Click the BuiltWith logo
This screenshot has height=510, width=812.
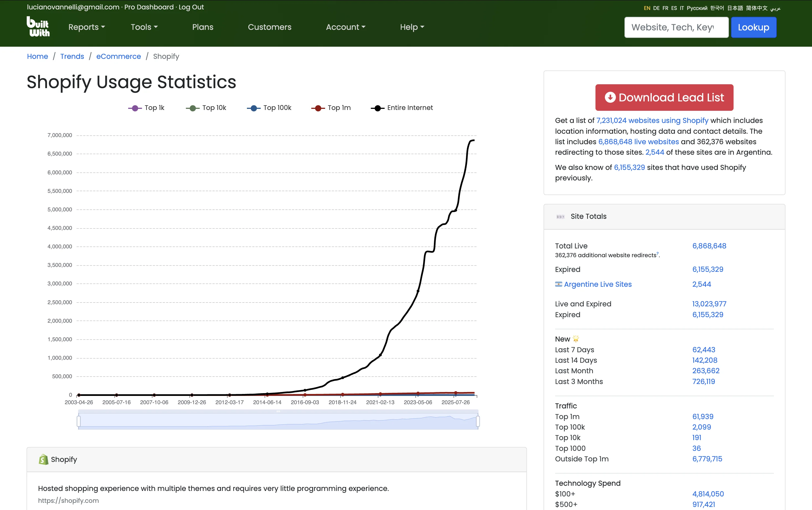click(38, 27)
